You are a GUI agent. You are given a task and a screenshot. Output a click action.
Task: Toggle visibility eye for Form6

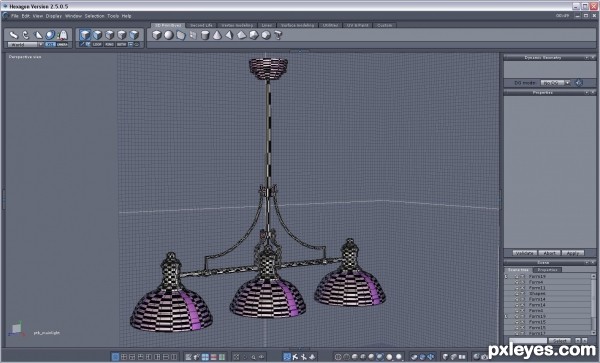pos(517,311)
